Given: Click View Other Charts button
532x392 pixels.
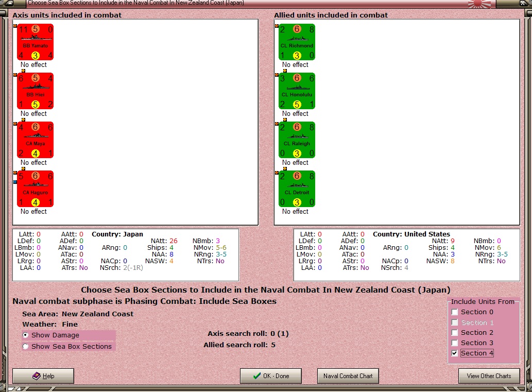Looking at the screenshot, I should (489, 376).
